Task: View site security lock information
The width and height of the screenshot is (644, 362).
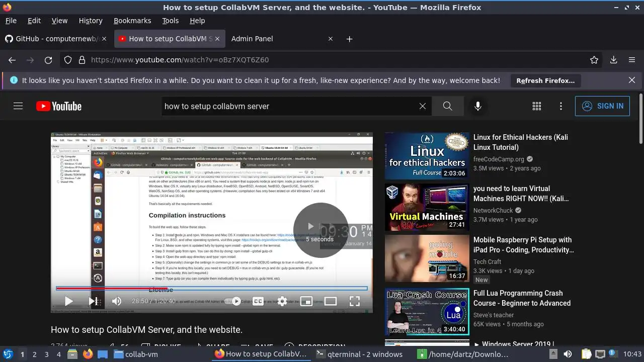Action: click(x=82, y=60)
